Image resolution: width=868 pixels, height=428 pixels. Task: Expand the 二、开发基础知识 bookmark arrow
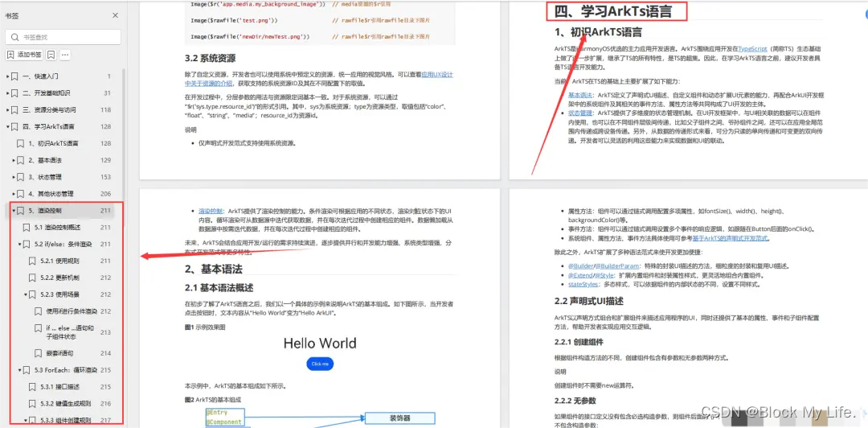pyautogui.click(x=8, y=93)
